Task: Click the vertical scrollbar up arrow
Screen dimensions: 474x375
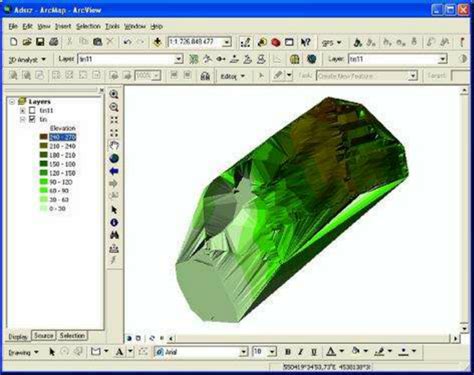Action: pyautogui.click(x=464, y=91)
